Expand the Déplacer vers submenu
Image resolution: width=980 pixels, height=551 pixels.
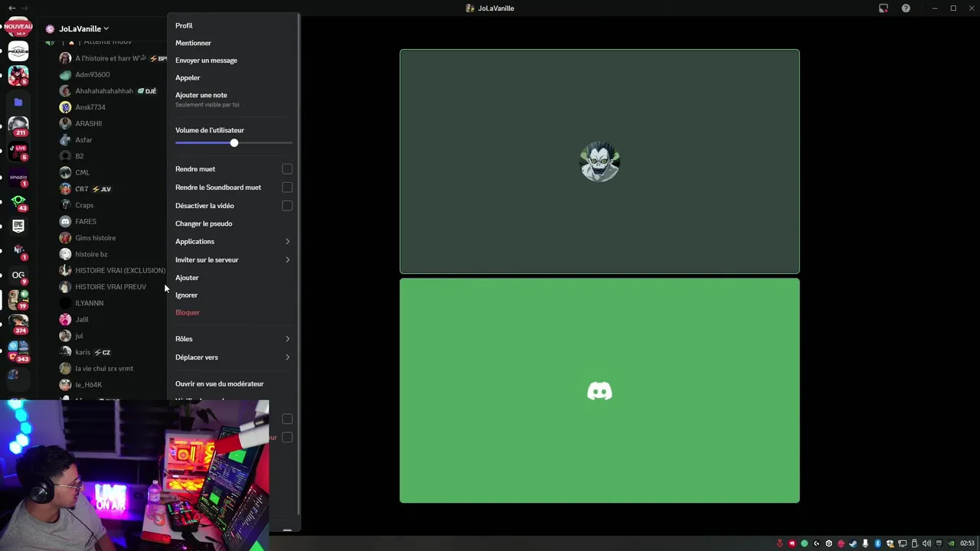pyautogui.click(x=234, y=357)
